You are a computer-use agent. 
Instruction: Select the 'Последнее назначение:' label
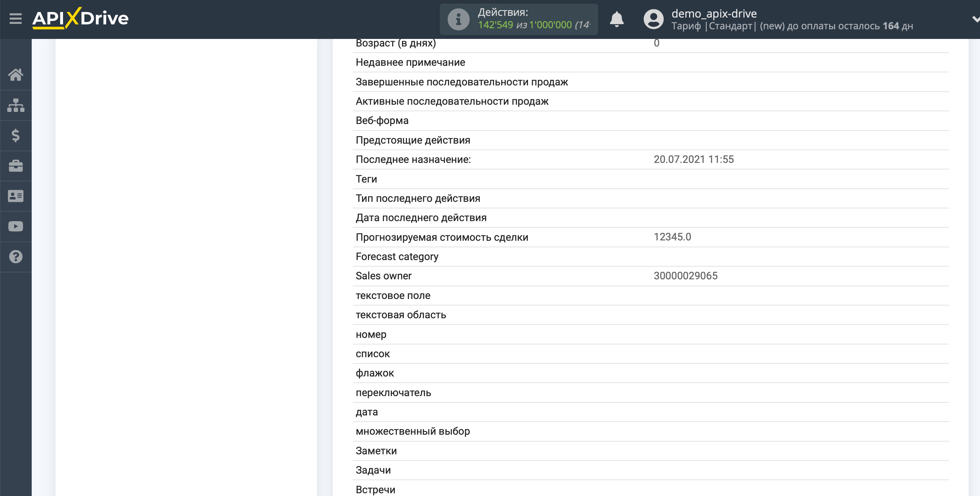click(x=413, y=159)
